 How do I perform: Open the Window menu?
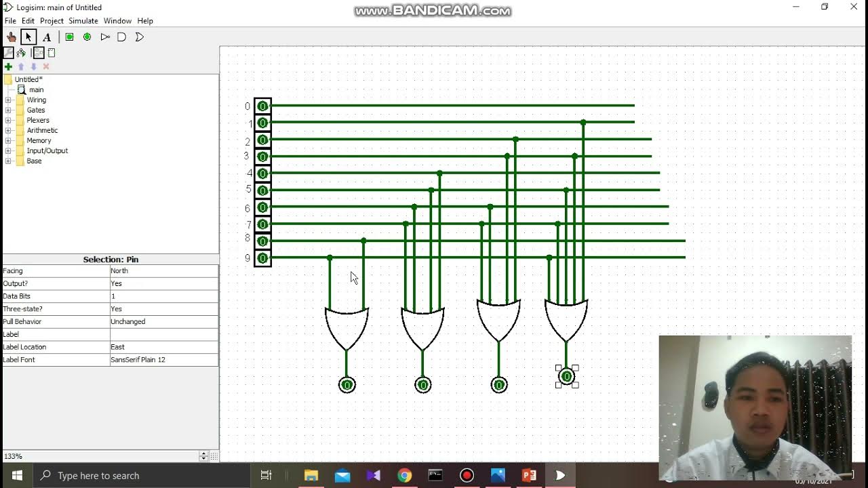pyautogui.click(x=117, y=21)
